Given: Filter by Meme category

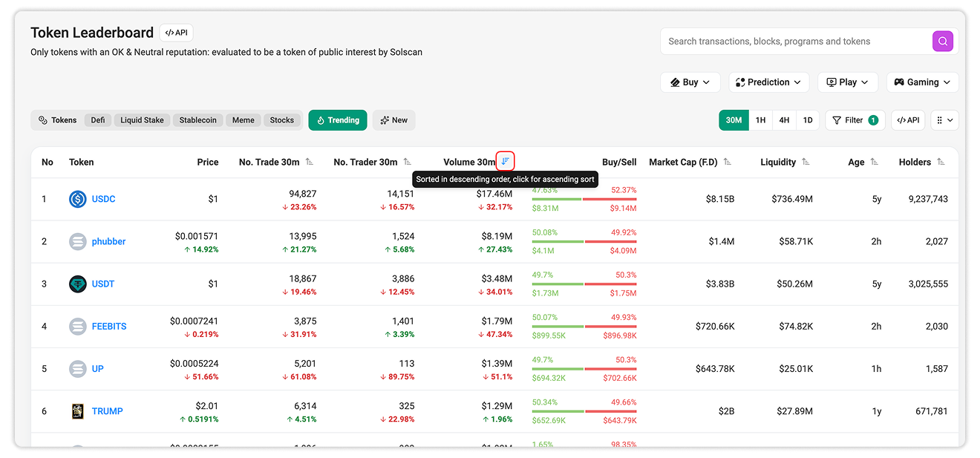Looking at the screenshot, I should pos(243,120).
